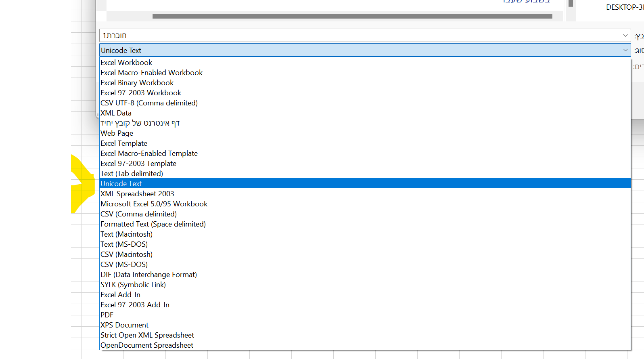Choose SYLK (Symbolic Link) format

click(x=365, y=285)
